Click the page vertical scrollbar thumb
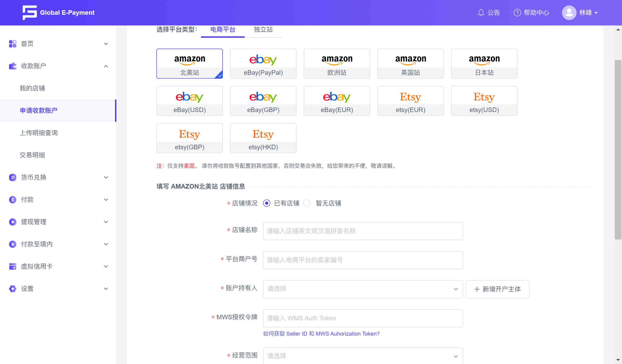 pos(618,149)
